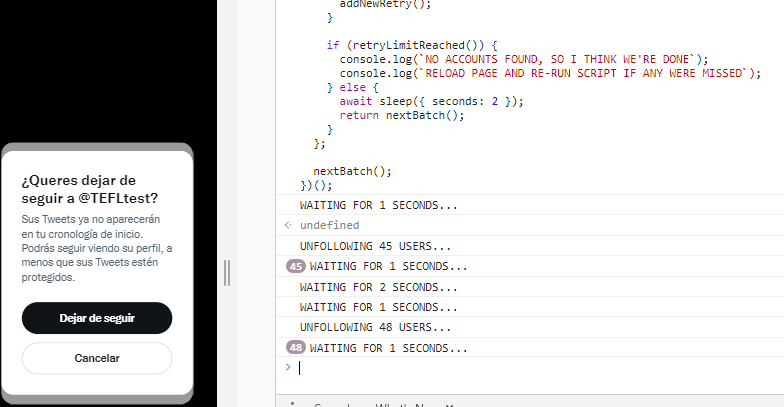Click the 'undefined' result in the console
This screenshot has height=407, width=784.
click(330, 226)
